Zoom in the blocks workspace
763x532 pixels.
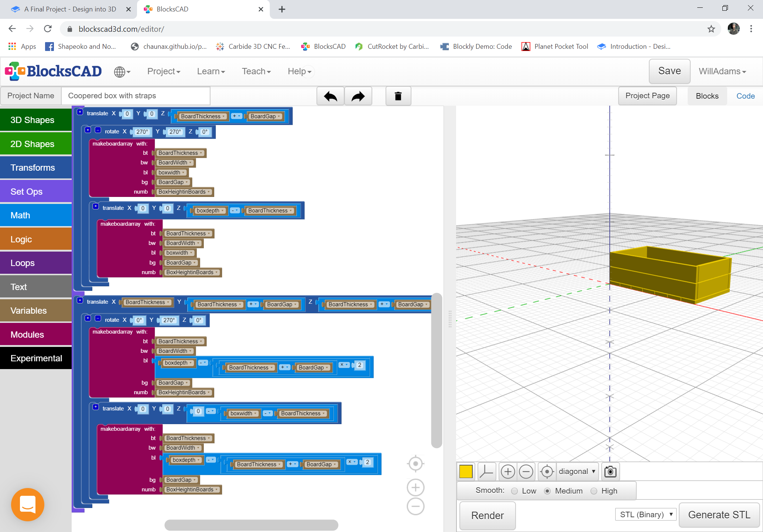[x=415, y=488]
